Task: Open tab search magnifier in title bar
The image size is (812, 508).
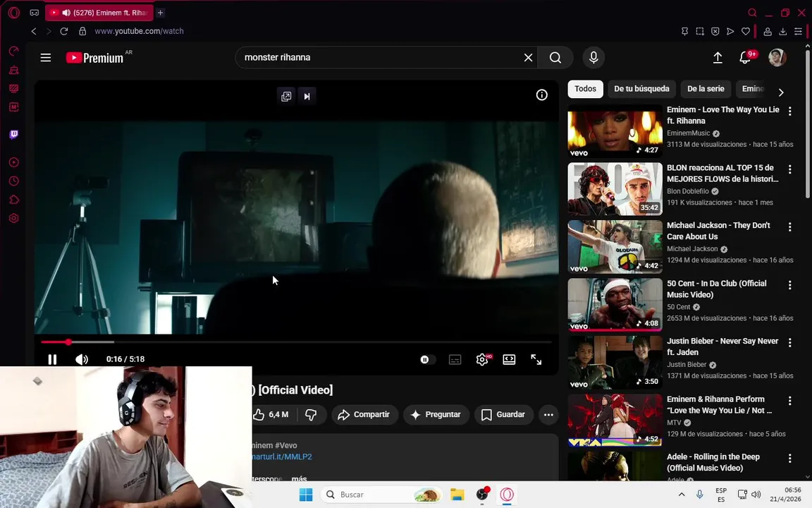Action: point(753,13)
